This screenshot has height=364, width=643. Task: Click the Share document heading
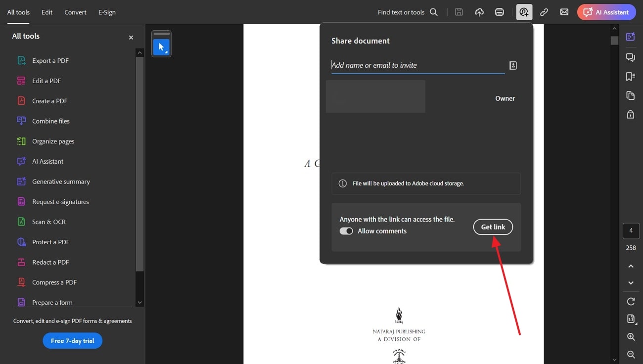361,41
